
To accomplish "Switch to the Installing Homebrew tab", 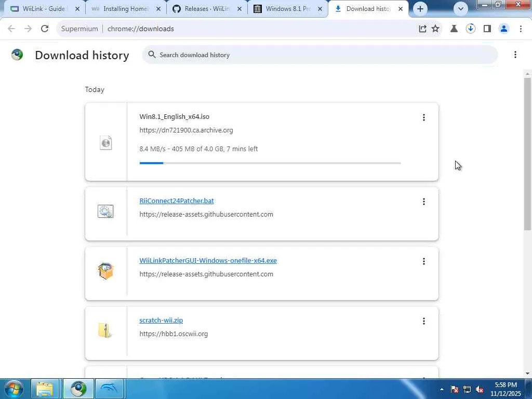I will coord(126,9).
